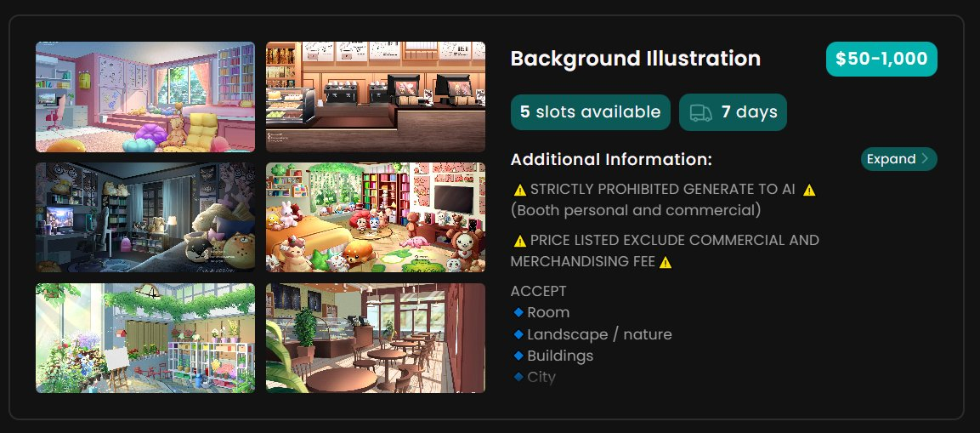The image size is (980, 433).
Task: Click warning icon before STRICTLY PROHIBITED
Action: 519,191
